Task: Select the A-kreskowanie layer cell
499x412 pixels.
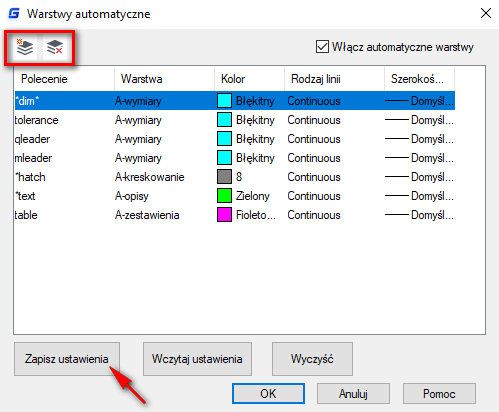Action: pos(150,177)
